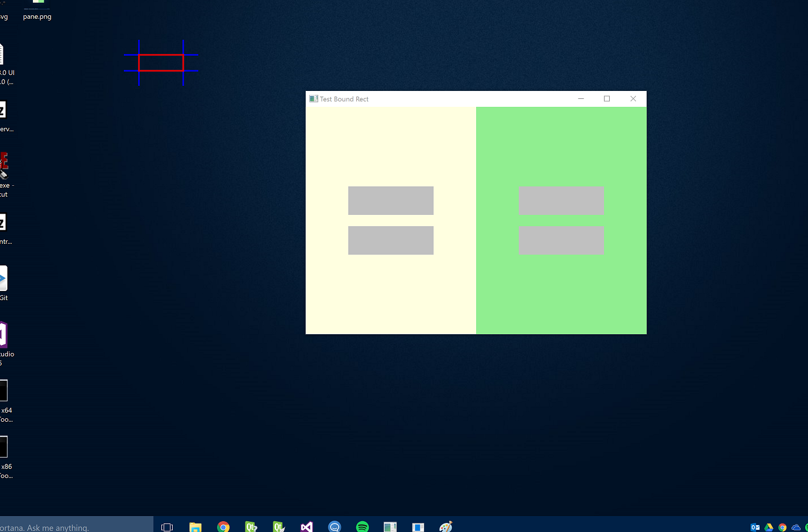Open the pinned Chrome taskbar icon
The height and width of the screenshot is (532, 808).
tap(223, 527)
